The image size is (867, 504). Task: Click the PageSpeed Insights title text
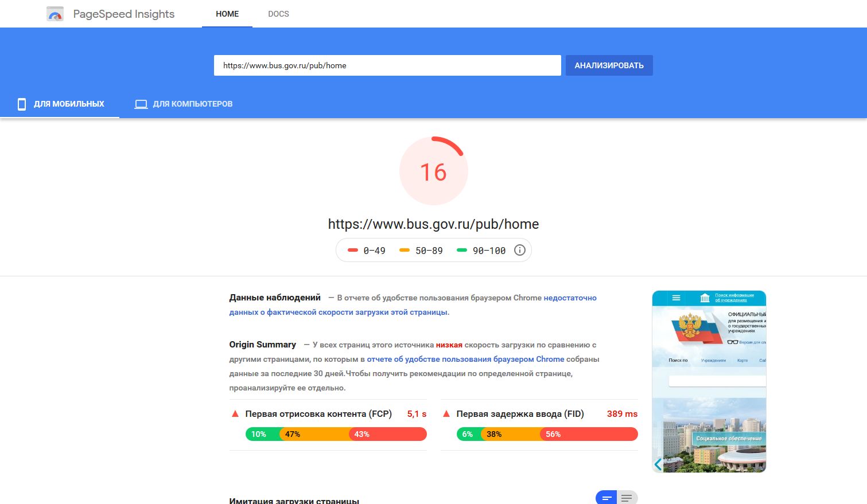point(124,14)
